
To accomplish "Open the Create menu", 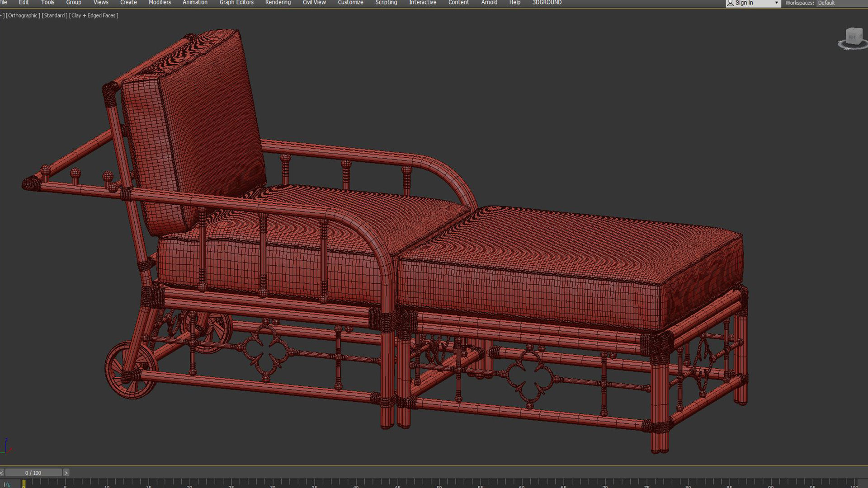I will [128, 3].
